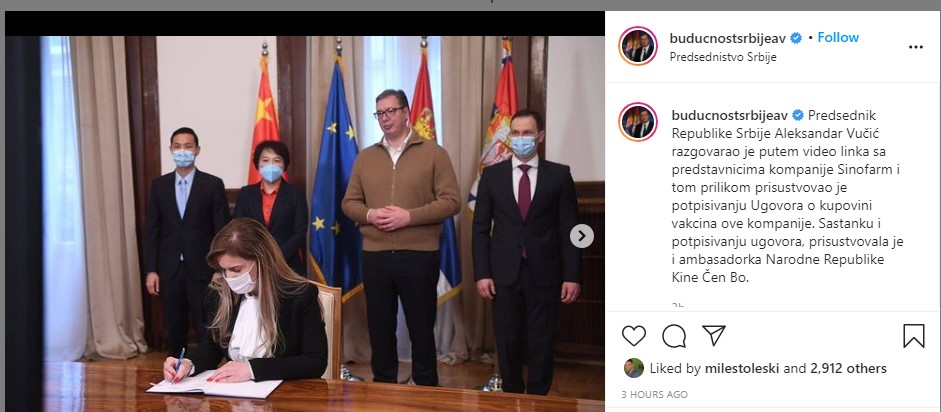The height and width of the screenshot is (412, 941).
Task: Open the 3 HOURS AGO timestamp link
Action: click(654, 395)
